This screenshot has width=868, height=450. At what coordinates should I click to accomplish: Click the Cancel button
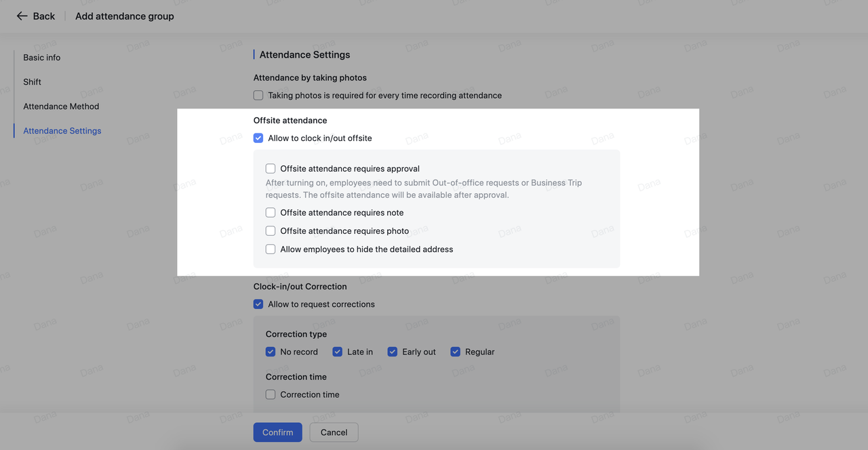point(334,432)
